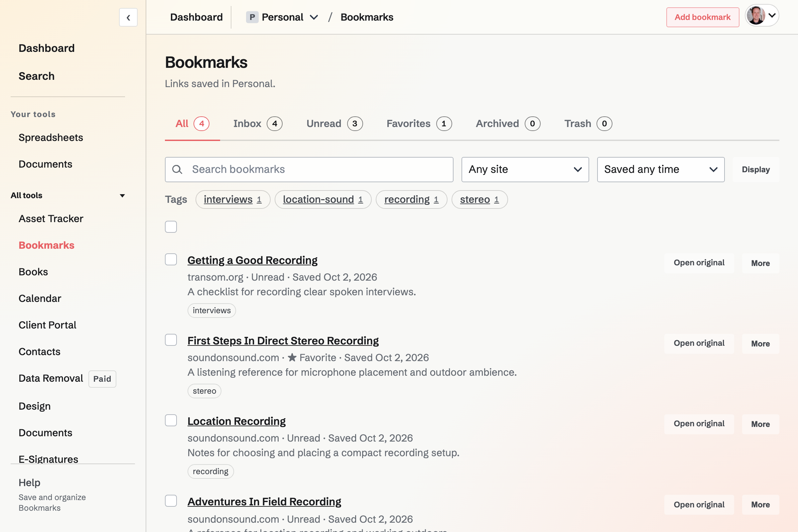The width and height of the screenshot is (798, 532).
Task: Check the Adventures In Field Recording checkbox
Action: coord(171,501)
